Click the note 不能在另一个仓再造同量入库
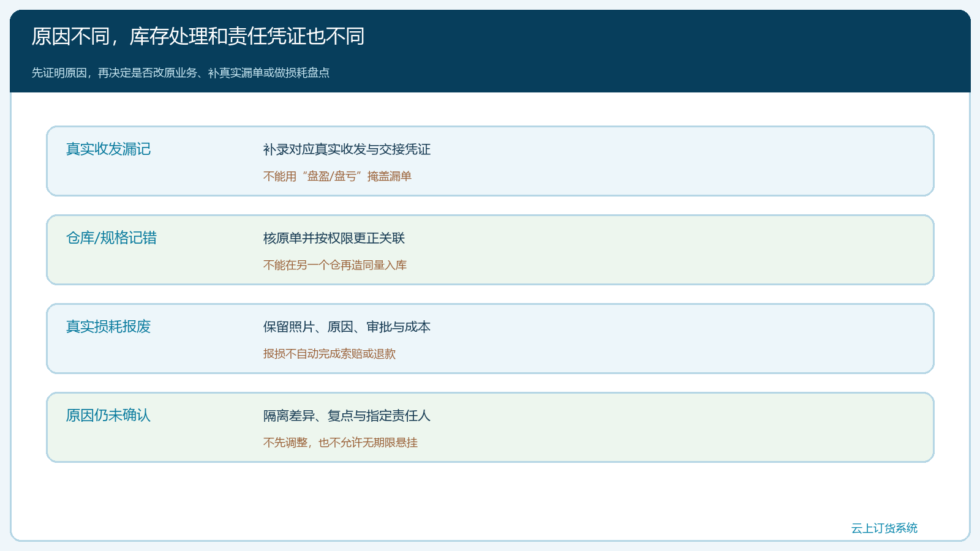The width and height of the screenshot is (980, 551). coord(335,265)
